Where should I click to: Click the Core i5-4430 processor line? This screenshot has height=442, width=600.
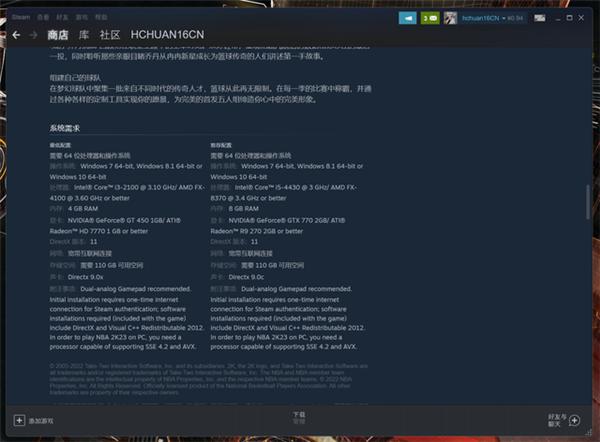(x=296, y=188)
